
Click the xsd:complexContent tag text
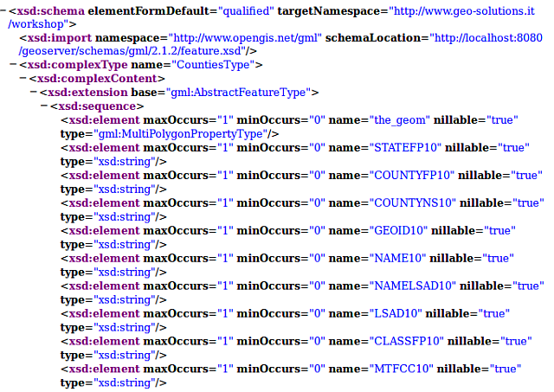click(97, 79)
